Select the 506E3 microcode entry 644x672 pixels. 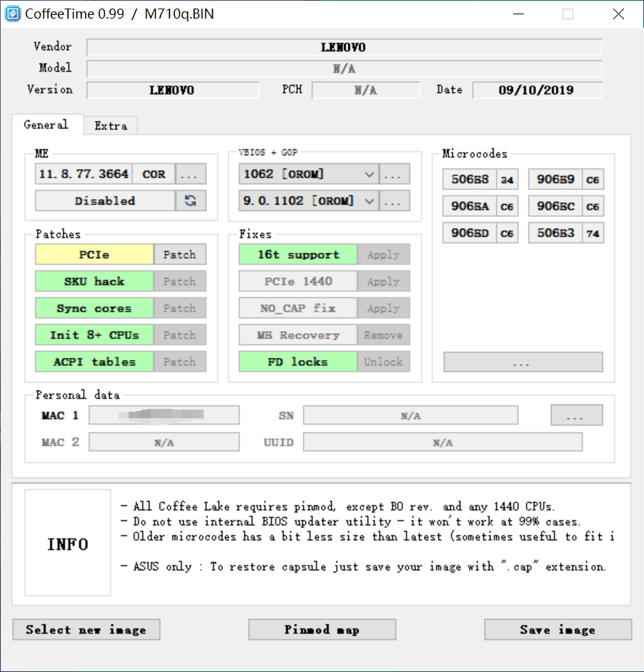pos(555,233)
